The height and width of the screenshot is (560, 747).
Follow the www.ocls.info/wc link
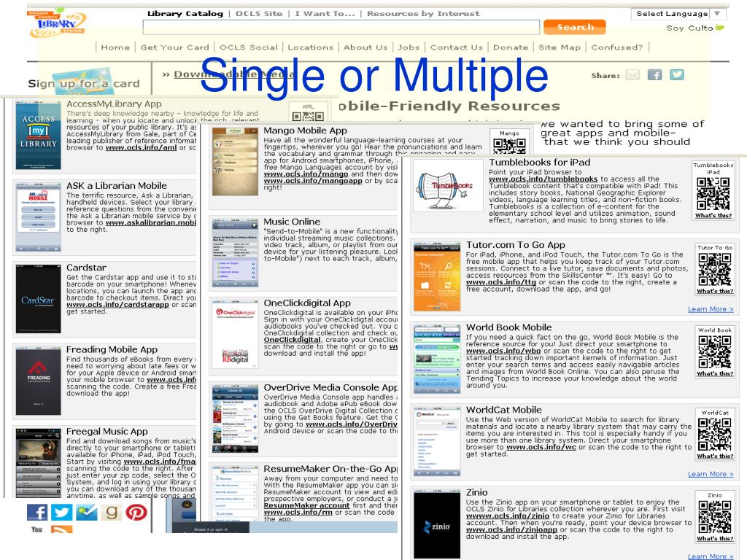coord(541,447)
